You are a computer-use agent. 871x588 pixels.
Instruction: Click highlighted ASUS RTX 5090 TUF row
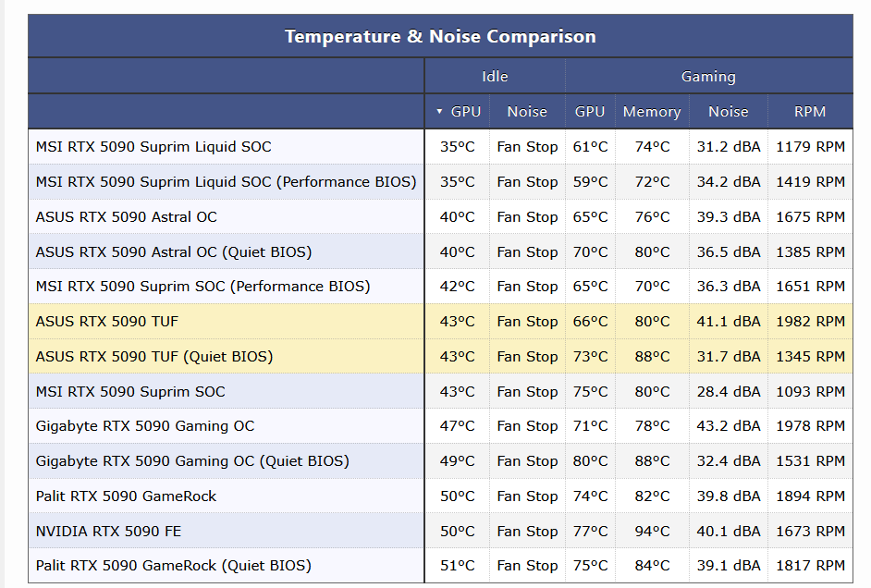107,322
